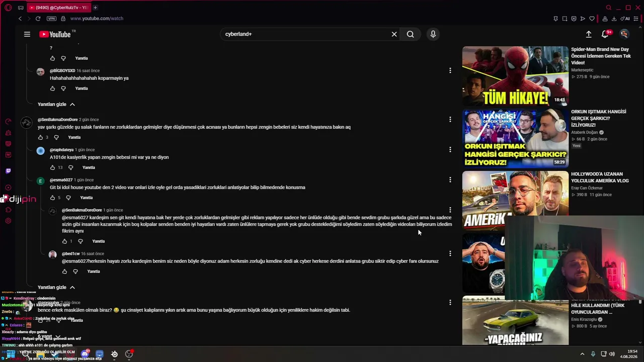
Task: Open the YouTube hamburger guide menu
Action: pyautogui.click(x=27, y=34)
